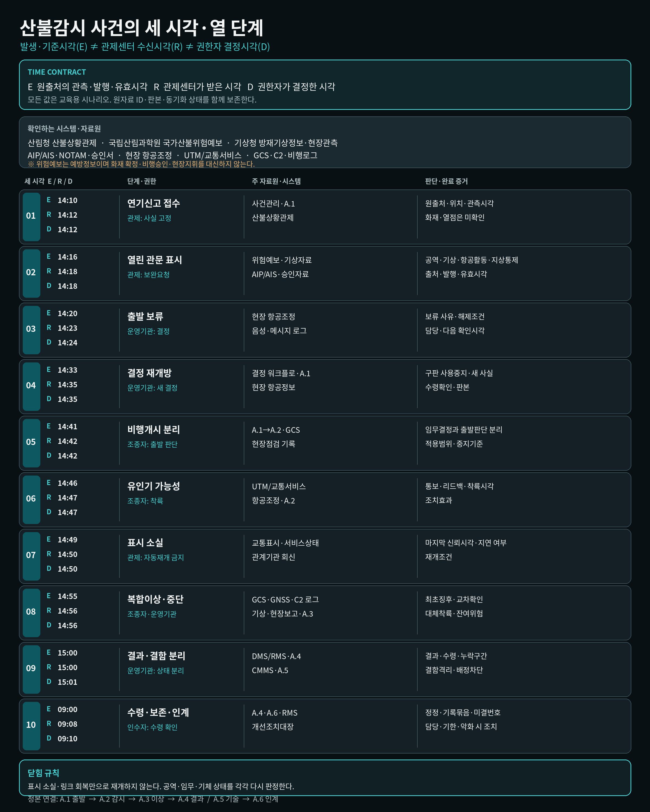Click the TIME CONTRACT panel heading
The height and width of the screenshot is (812, 650).
[x=57, y=72]
